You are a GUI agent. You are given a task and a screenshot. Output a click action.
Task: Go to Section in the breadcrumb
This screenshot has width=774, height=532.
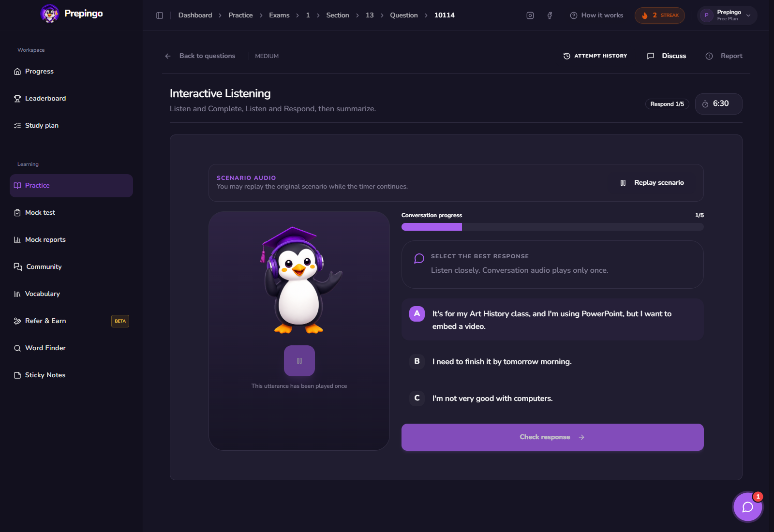tap(338, 15)
